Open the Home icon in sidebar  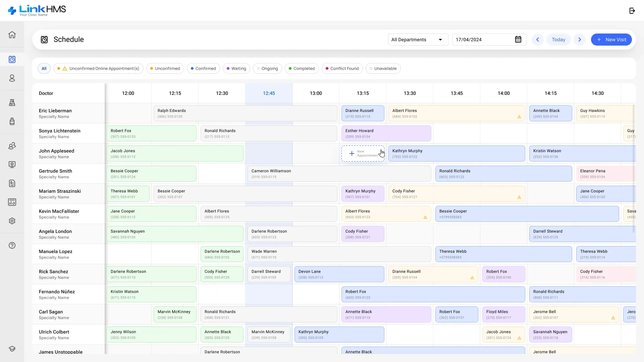[x=12, y=35]
